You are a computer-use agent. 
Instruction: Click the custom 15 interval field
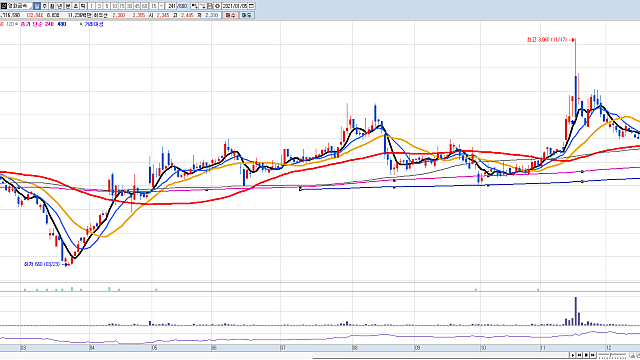(x=154, y=6)
